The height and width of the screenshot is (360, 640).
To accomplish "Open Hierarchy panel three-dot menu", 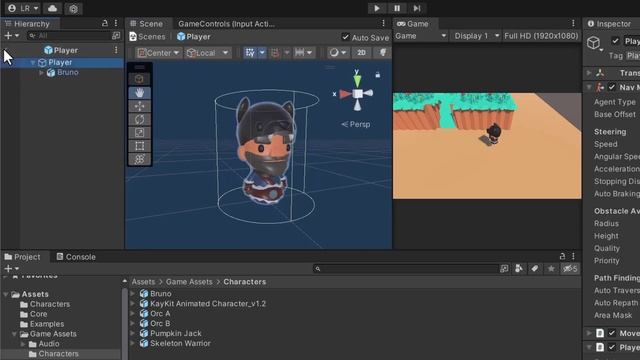I will tap(116, 23).
